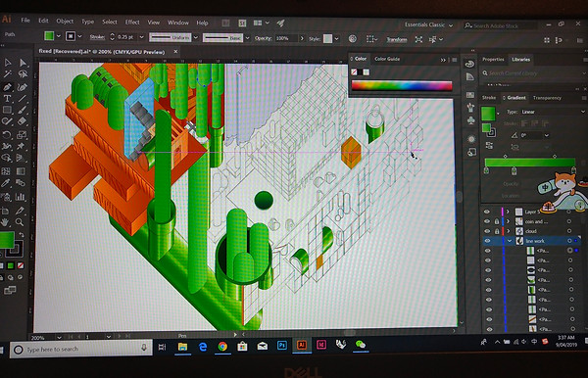Open the gradient Type dropdown

[x=552, y=112]
